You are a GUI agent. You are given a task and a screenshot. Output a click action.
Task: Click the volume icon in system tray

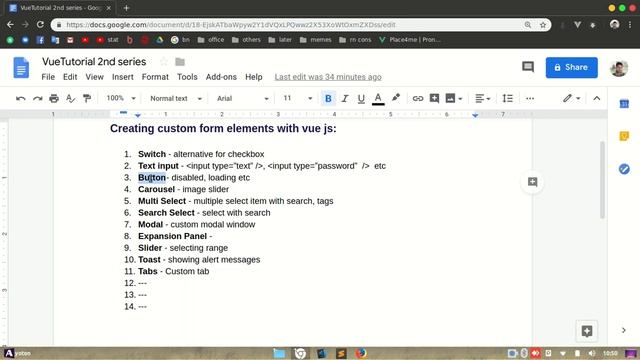coord(591,353)
